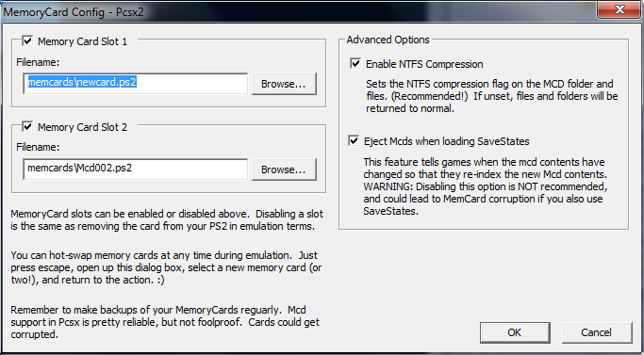Close the MemoryCard Config window
644x355 pixels.
[x=618, y=9]
